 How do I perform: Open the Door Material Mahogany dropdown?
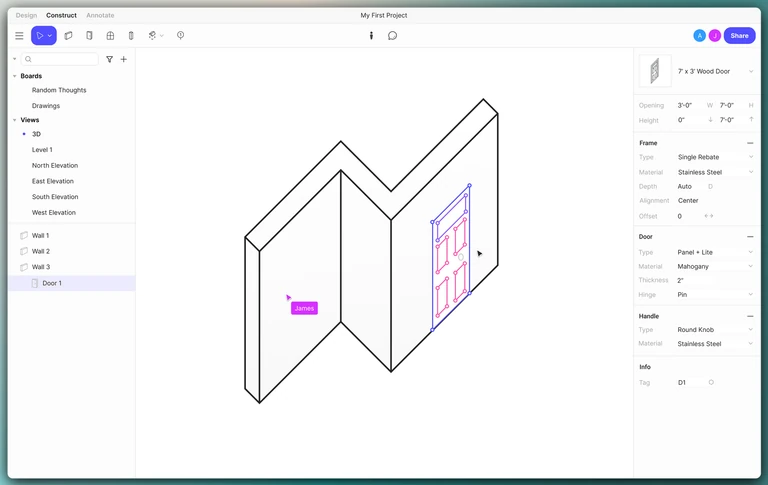click(716, 267)
